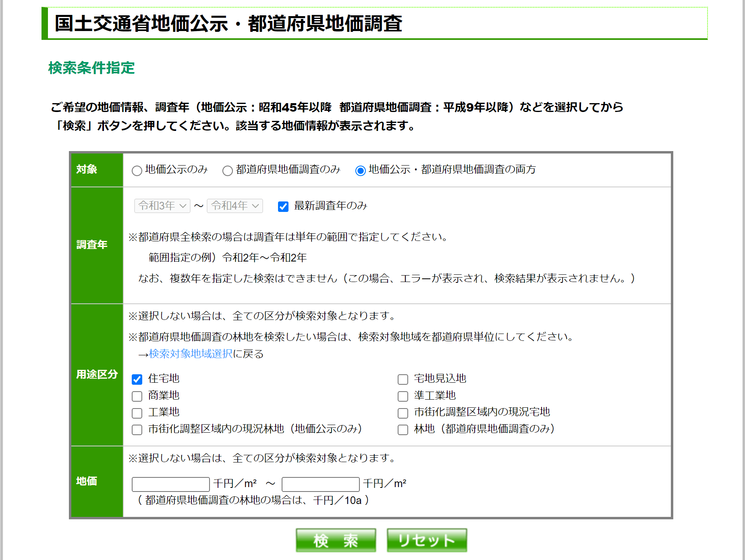Click the 検索条件指定 heading

91,68
